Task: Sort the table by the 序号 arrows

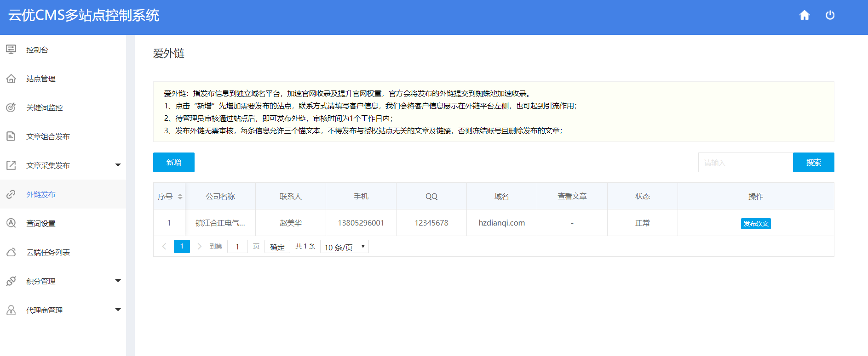Action: pos(180,197)
